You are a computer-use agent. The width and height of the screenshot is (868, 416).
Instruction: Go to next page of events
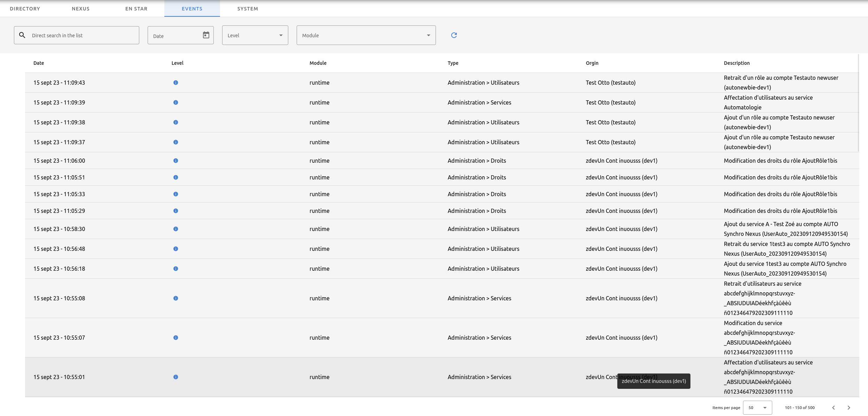coord(849,408)
